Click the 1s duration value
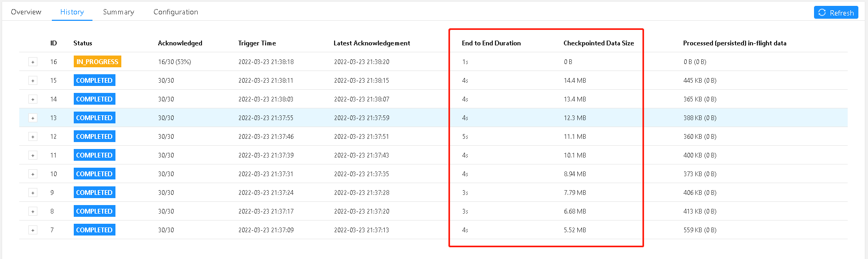The image size is (868, 259). pos(465,62)
